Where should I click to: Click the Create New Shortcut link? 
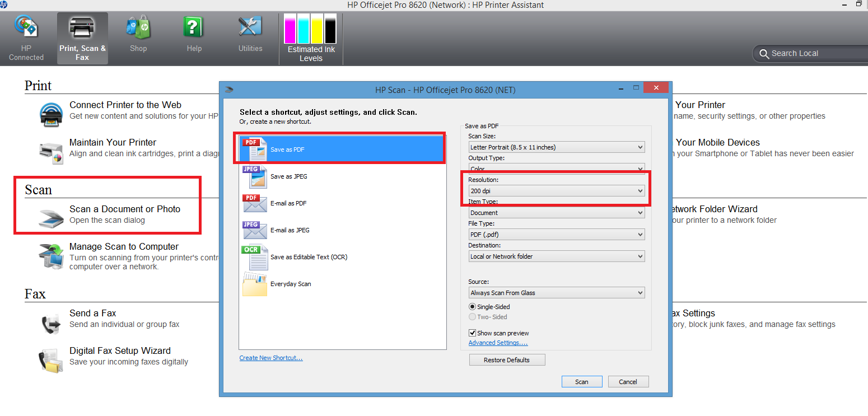tap(271, 358)
